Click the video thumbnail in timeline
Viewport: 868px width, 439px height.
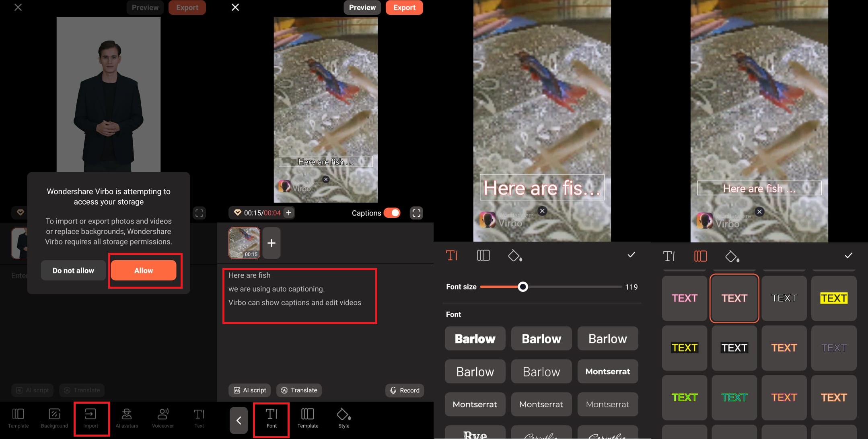click(x=244, y=242)
